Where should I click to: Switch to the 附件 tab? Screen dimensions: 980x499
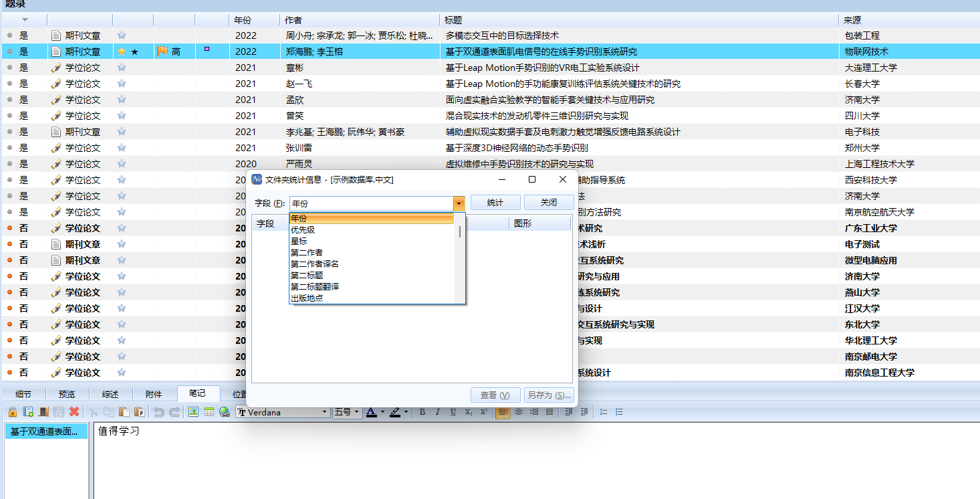tap(154, 394)
